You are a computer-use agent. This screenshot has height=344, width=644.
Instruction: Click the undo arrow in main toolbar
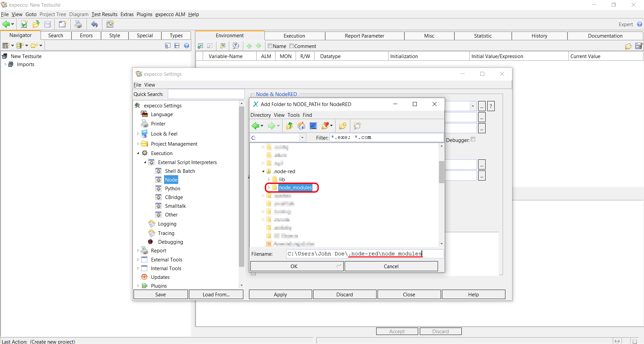pos(95,24)
